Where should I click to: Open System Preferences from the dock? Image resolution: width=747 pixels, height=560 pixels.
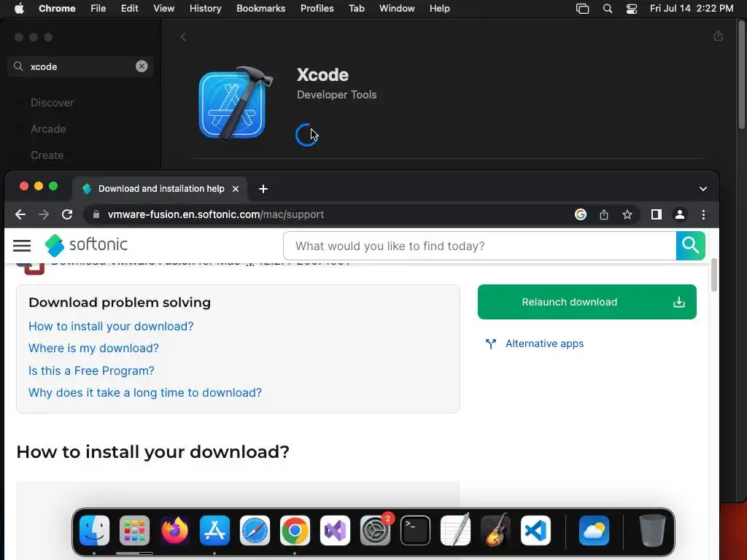[376, 530]
